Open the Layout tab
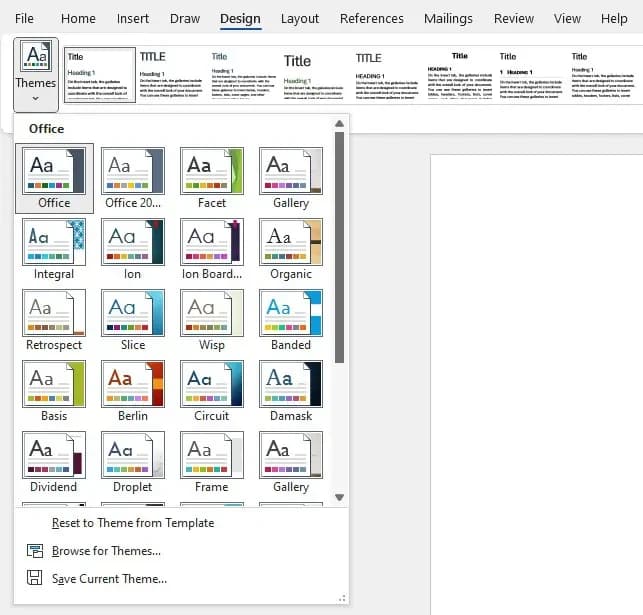The height and width of the screenshot is (615, 643). (x=300, y=18)
